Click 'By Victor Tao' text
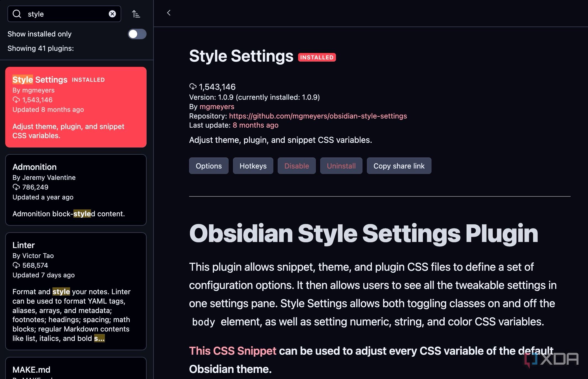Screen dimensions: 588x379 [33, 256]
